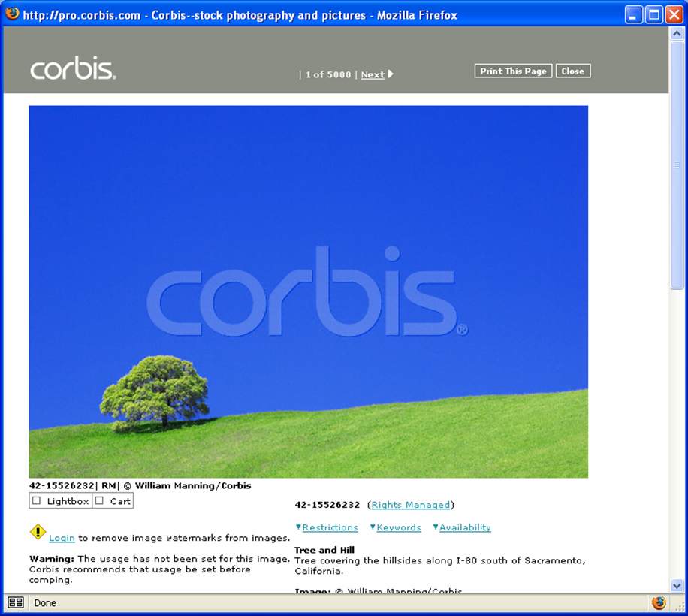Open the Login link to remove watermarks
Image resolution: width=688 pixels, height=616 pixels.
[62, 538]
